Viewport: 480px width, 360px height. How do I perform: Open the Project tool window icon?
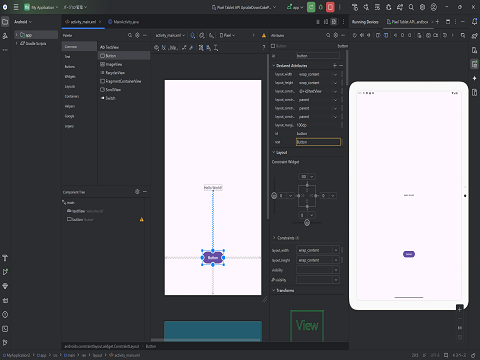[x=5, y=22]
